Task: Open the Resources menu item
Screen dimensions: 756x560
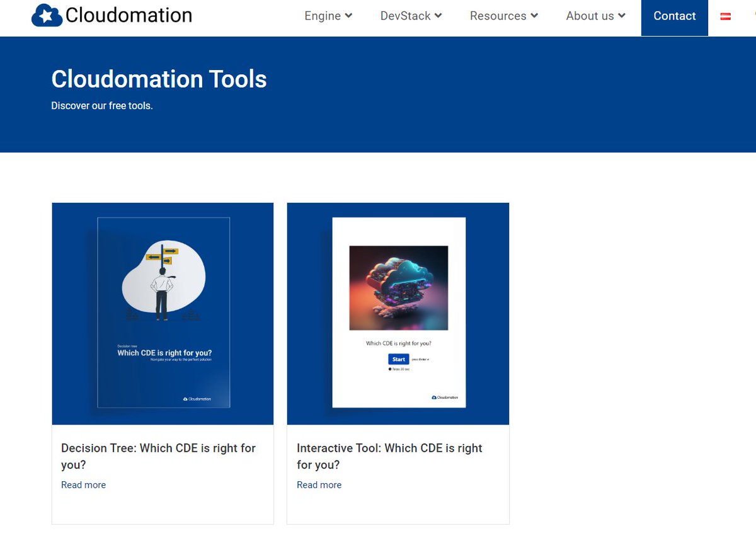Action: pos(504,16)
